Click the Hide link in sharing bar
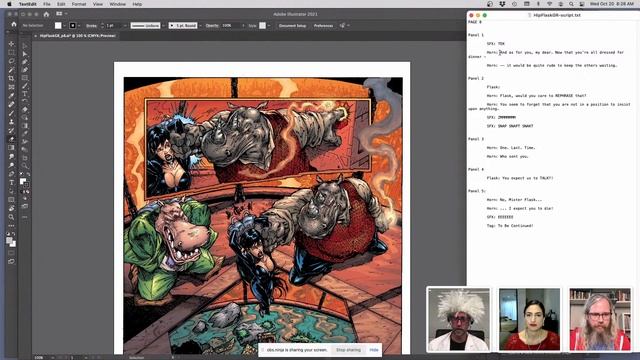 click(x=374, y=350)
